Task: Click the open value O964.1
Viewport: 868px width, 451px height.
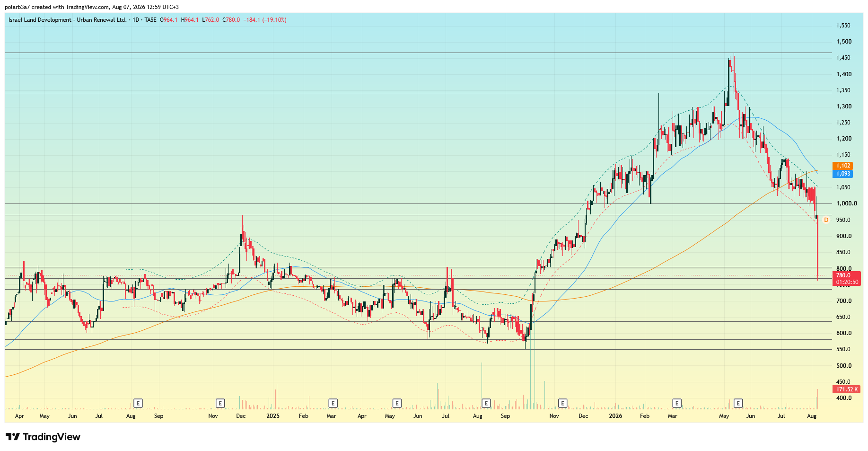Action: (x=169, y=20)
